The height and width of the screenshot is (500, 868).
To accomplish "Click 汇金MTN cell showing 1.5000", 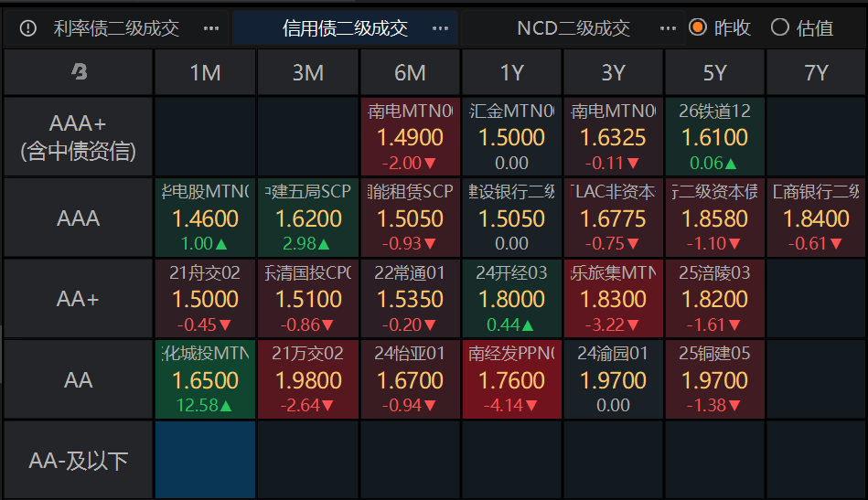I will coord(511,136).
